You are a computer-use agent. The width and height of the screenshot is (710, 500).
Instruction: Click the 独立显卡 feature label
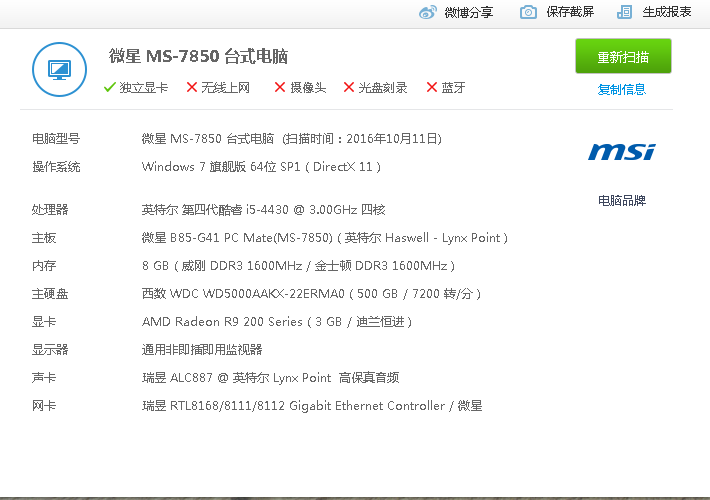(x=144, y=87)
